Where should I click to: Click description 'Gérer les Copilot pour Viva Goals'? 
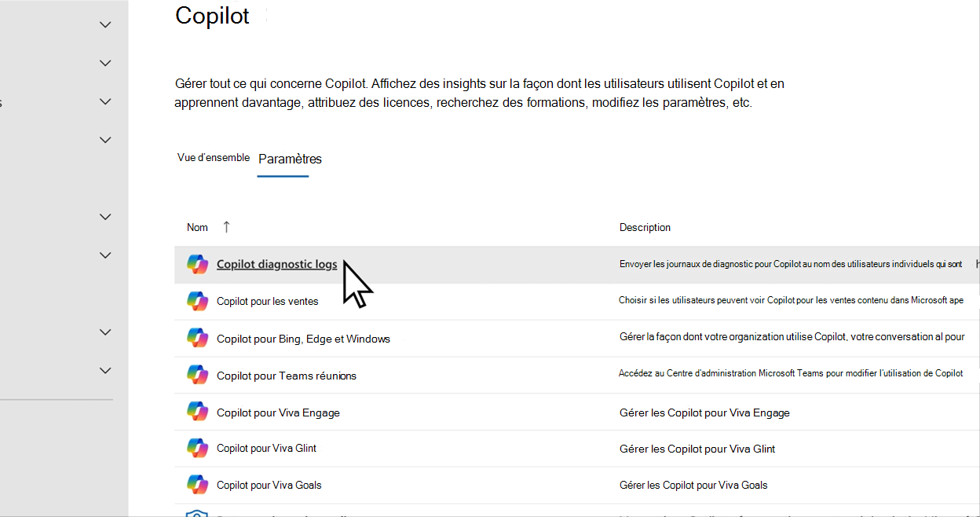click(693, 485)
